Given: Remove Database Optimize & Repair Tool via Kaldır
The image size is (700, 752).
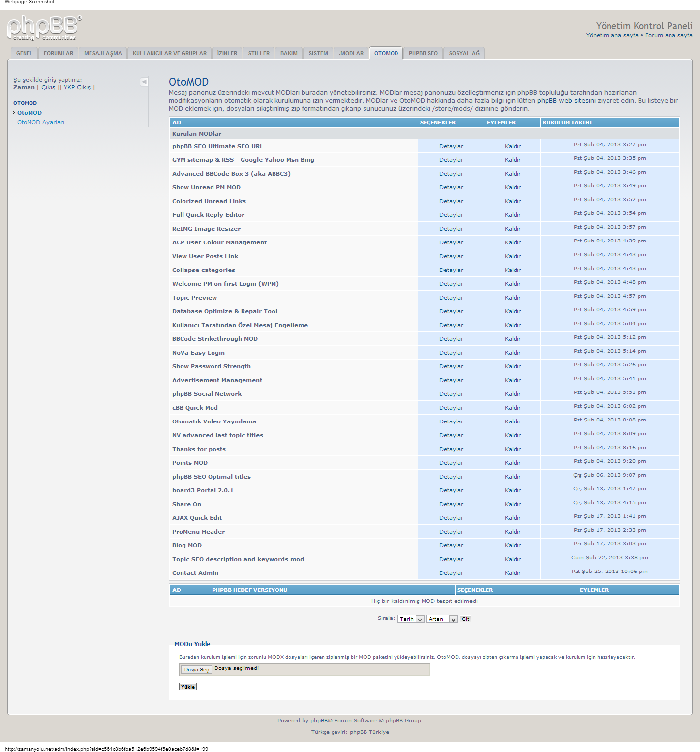Looking at the screenshot, I should click(513, 311).
